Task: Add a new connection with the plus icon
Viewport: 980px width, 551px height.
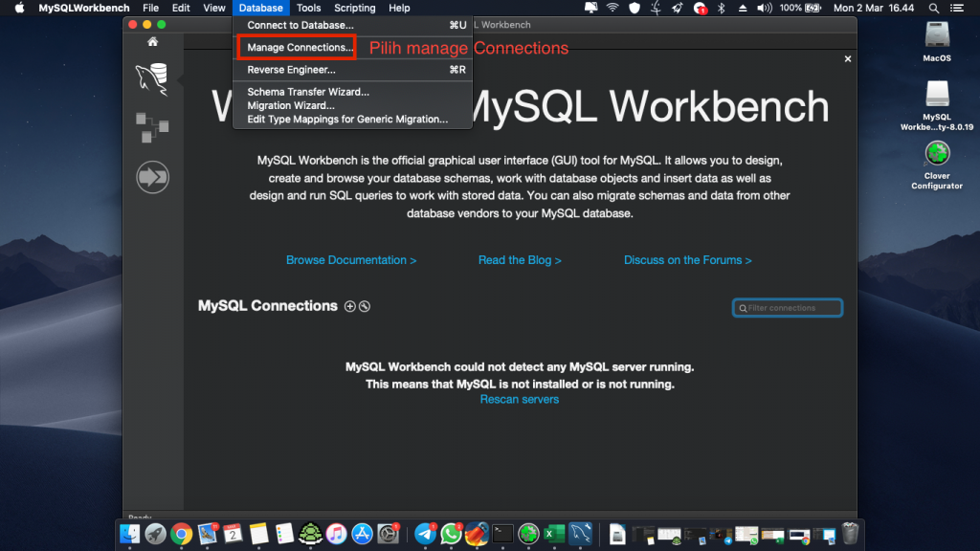Action: tap(349, 306)
